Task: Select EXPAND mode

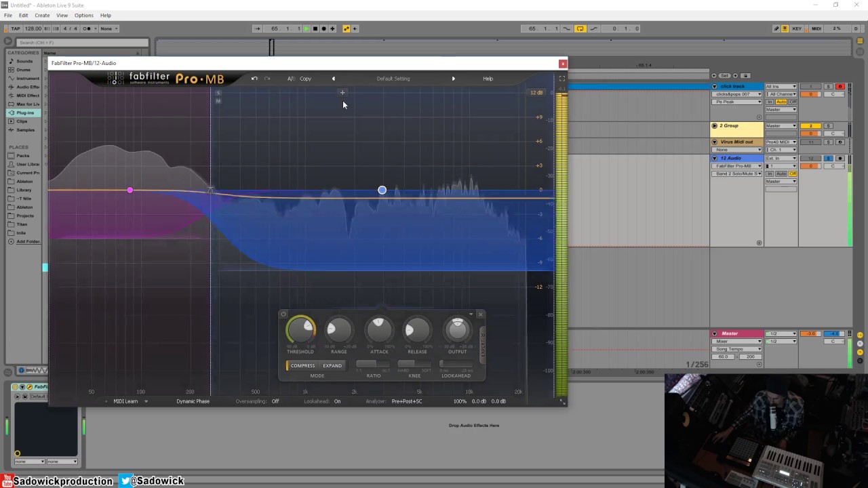Action: point(332,366)
